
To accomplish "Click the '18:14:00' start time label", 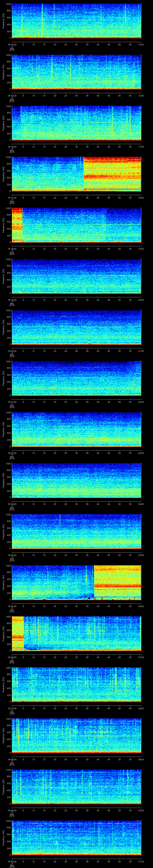I will [12, 44].
